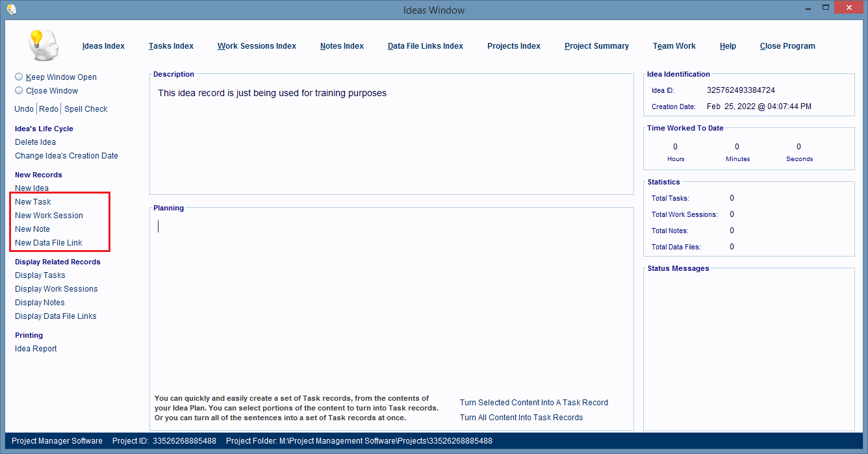
Task: Click Display Tasks
Action: tap(40, 275)
